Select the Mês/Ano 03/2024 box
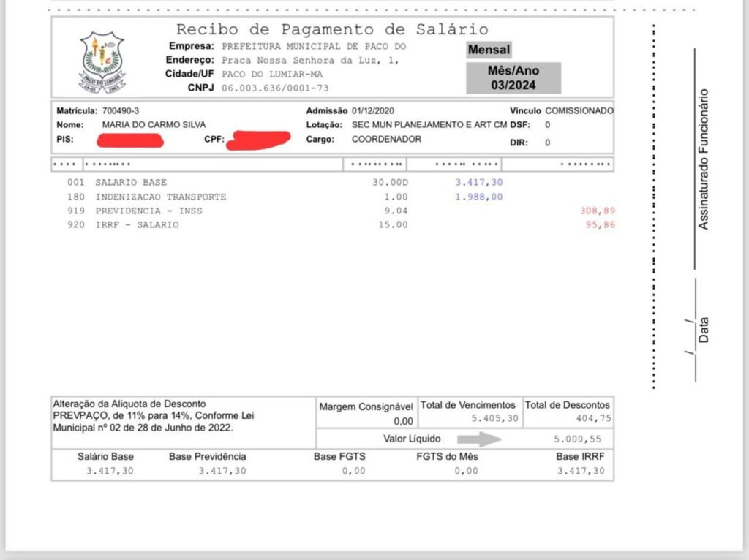The width and height of the screenshot is (749, 560). 513,78
